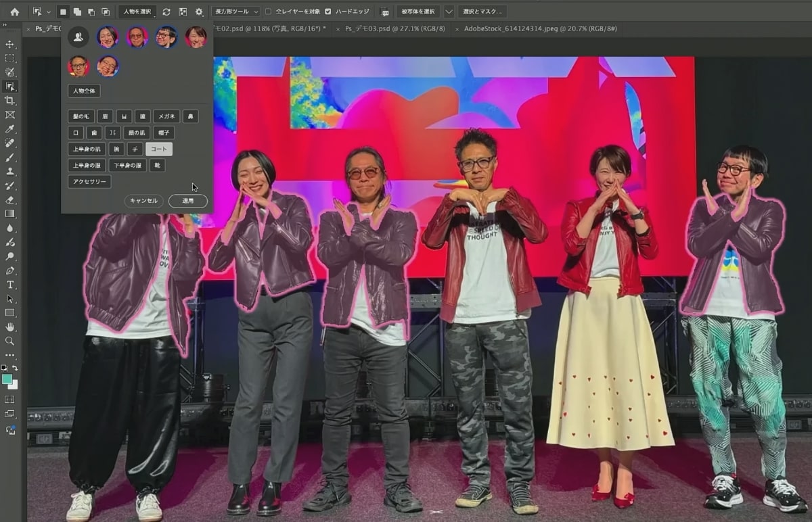This screenshot has width=812, height=522.
Task: Click the screen mode icon in toolbar
Action: [9, 414]
